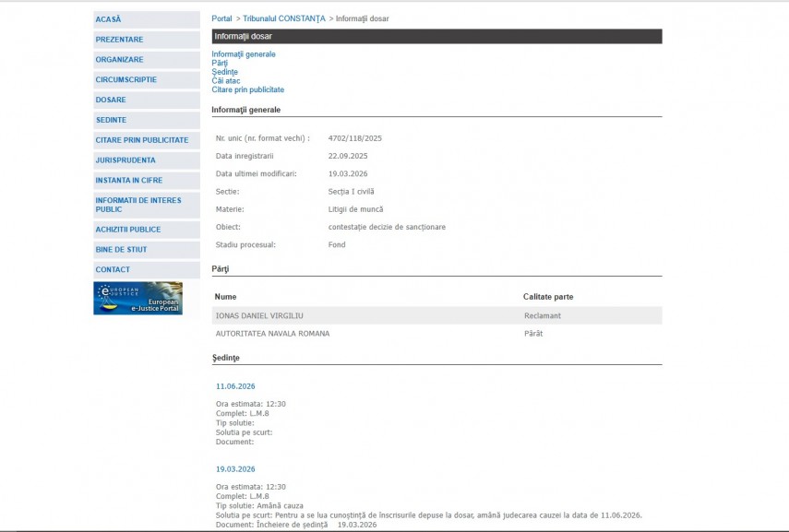Click Tribunalul CONSTANȚA breadcrumb link
Screen dimensions: 789x532
[x=283, y=18]
